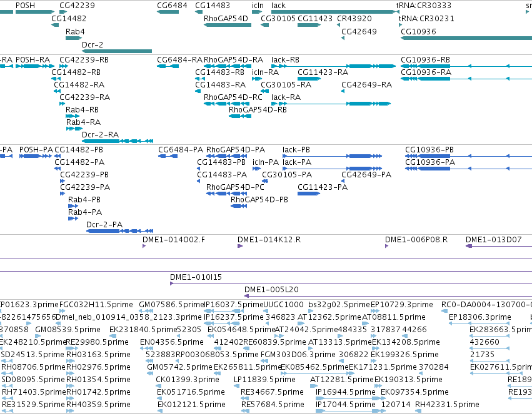Select the Rab4-RB transcript

tap(73, 116)
